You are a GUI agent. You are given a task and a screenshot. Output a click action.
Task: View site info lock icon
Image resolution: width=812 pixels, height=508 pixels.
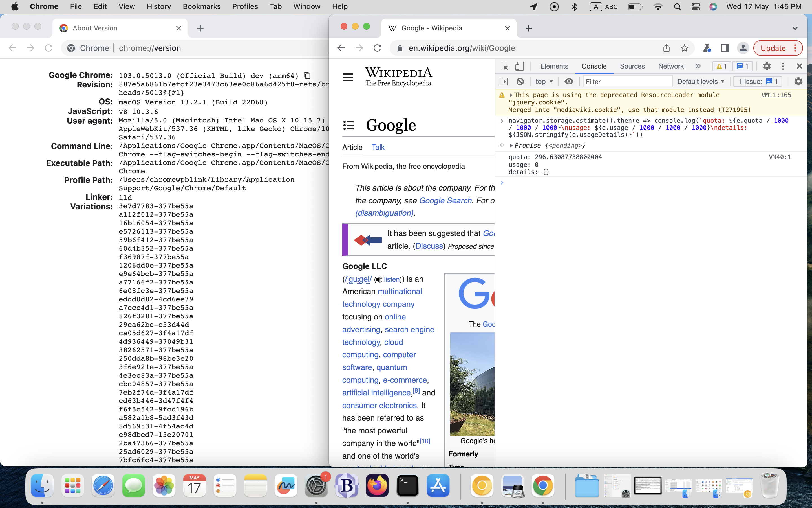pos(399,48)
